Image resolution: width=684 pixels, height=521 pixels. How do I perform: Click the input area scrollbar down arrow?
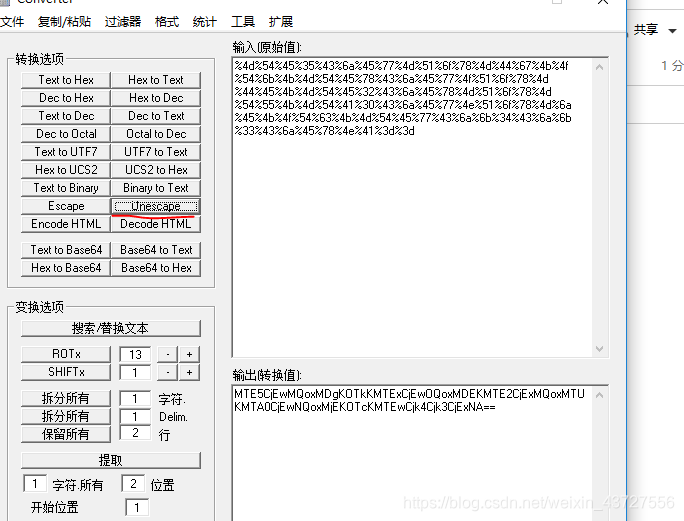(x=600, y=349)
